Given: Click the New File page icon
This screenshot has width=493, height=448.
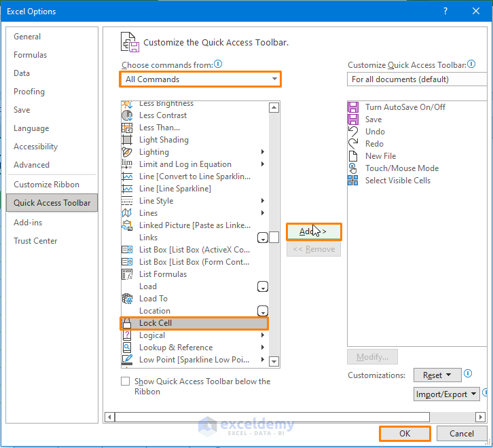Looking at the screenshot, I should click(x=352, y=156).
